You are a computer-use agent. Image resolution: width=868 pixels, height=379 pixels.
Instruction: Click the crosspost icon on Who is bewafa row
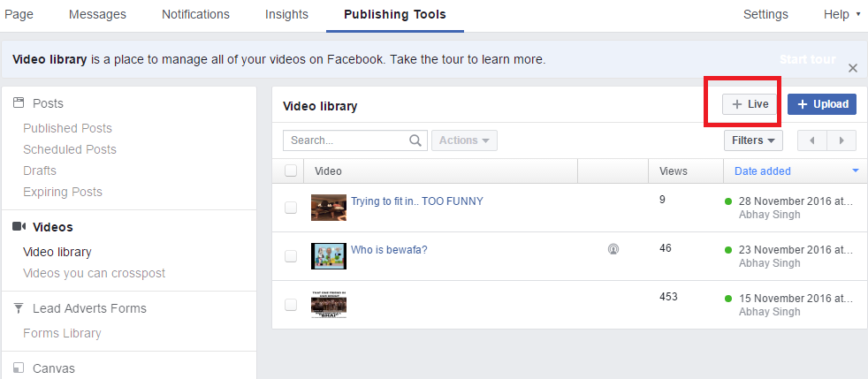(613, 249)
